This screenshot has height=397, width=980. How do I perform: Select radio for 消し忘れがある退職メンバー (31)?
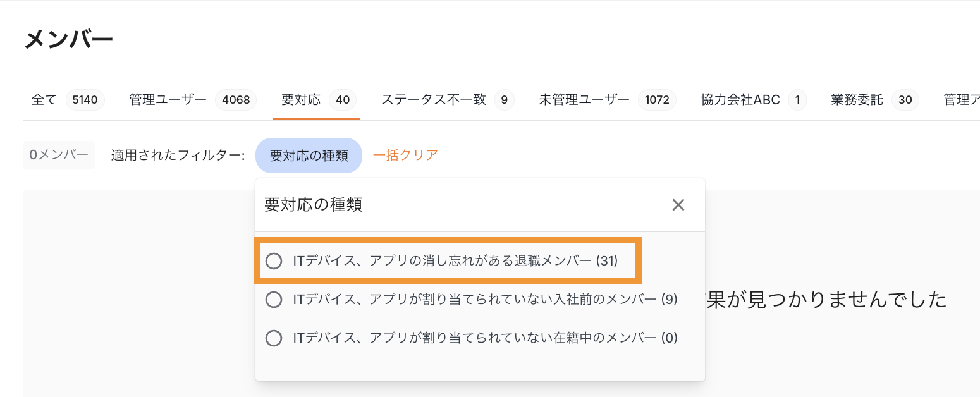pos(274,260)
